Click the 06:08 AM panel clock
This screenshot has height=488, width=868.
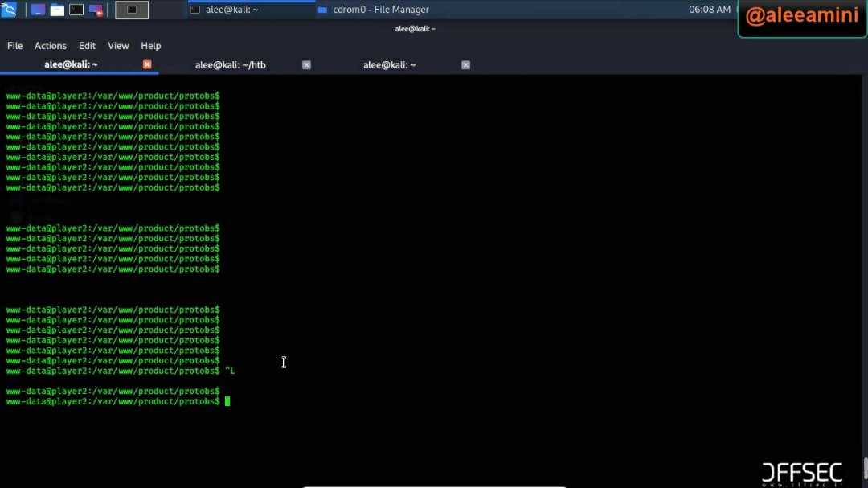pos(709,10)
